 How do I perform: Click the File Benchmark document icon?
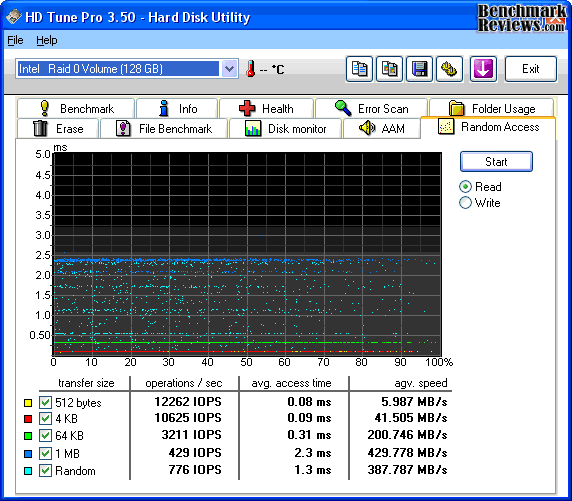(x=123, y=128)
